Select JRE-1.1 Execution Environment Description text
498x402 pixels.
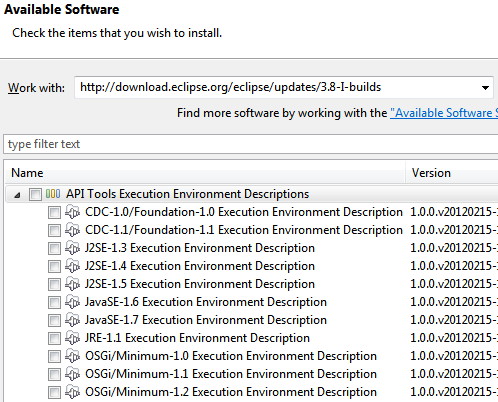197,338
